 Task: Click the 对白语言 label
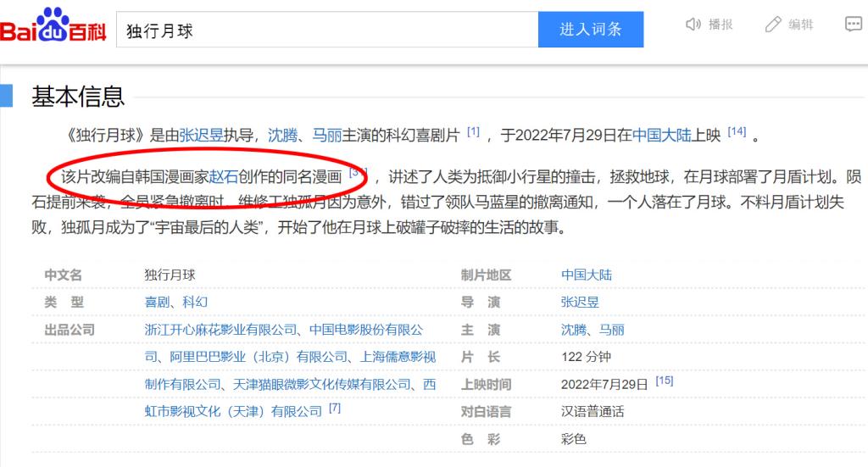[486, 412]
